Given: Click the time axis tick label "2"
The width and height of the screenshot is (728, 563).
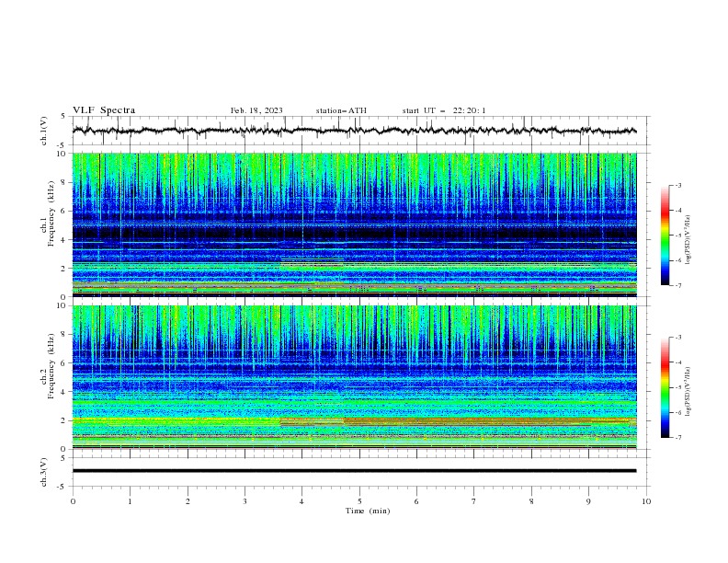Looking at the screenshot, I should (x=188, y=501).
